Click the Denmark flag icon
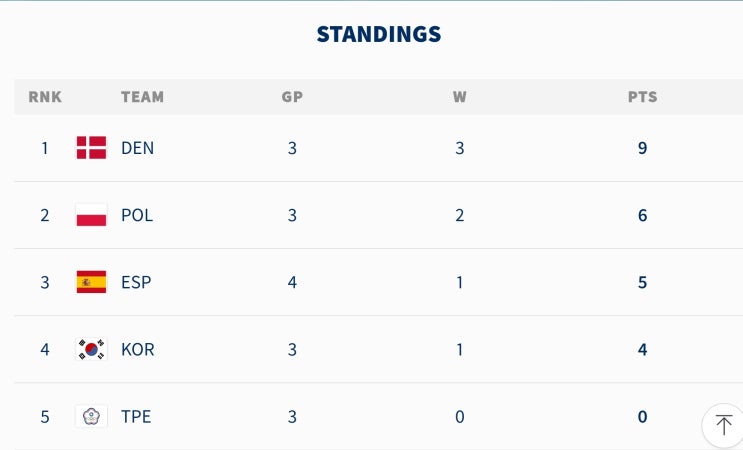 [x=91, y=148]
